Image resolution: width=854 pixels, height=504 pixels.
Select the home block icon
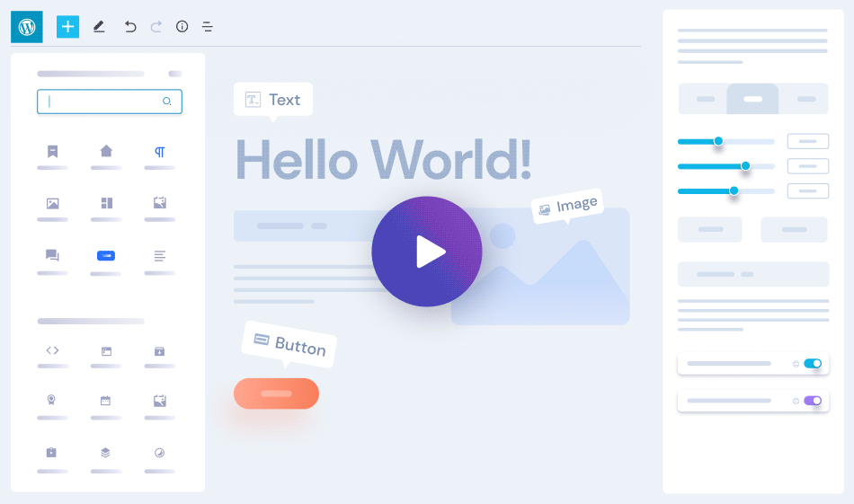pyautogui.click(x=106, y=151)
